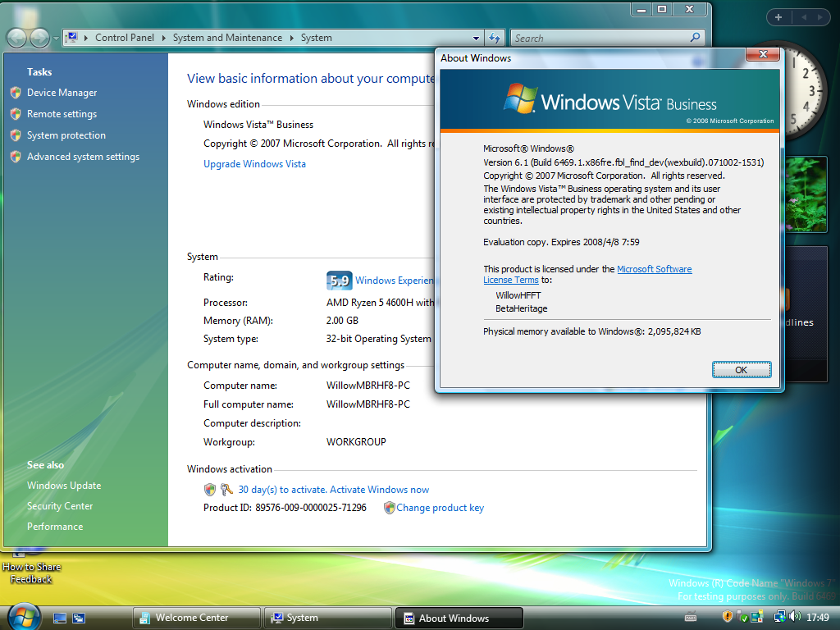Click the Product ID 89576-009-0000025-71296 text
The image size is (840, 630).
click(x=285, y=508)
